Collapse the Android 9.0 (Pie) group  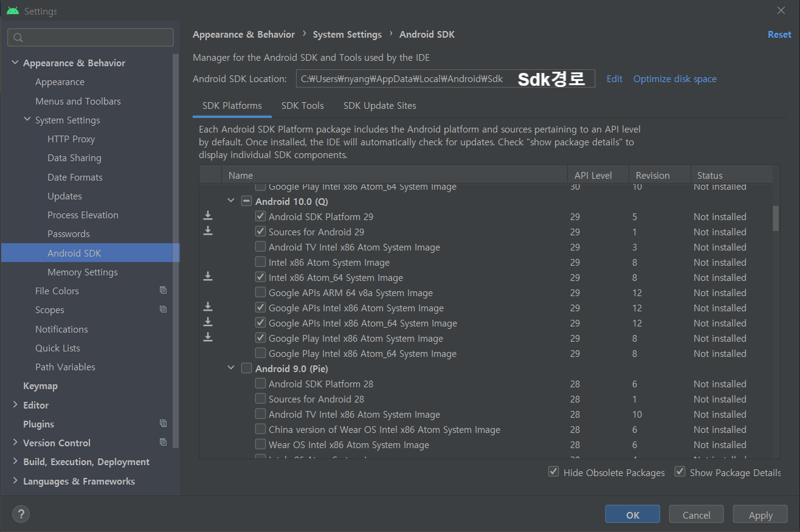231,367
